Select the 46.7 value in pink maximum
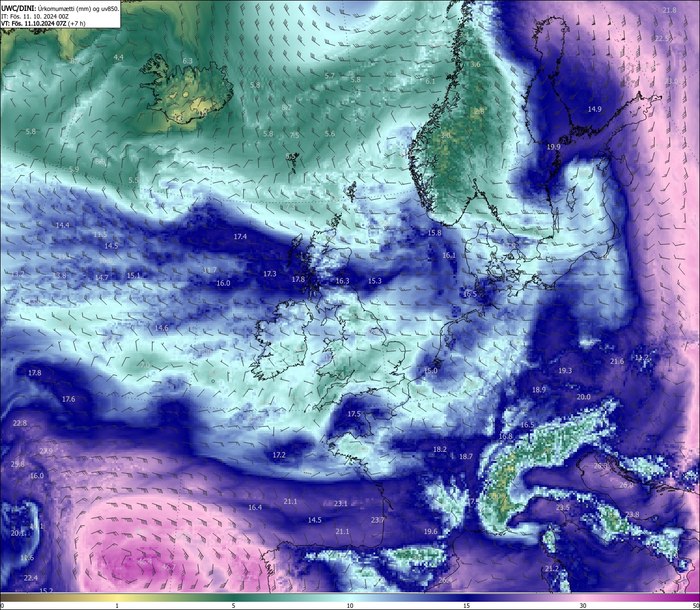700x610 pixels. (169, 567)
